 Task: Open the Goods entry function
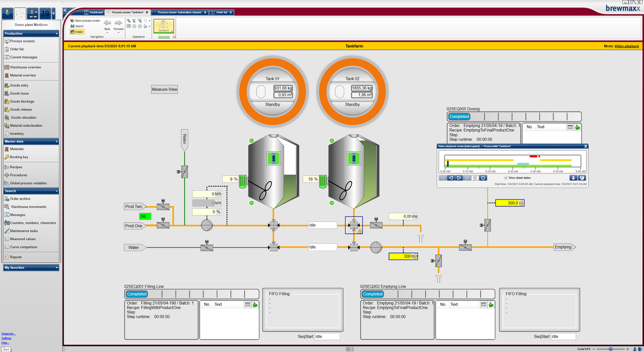point(19,85)
